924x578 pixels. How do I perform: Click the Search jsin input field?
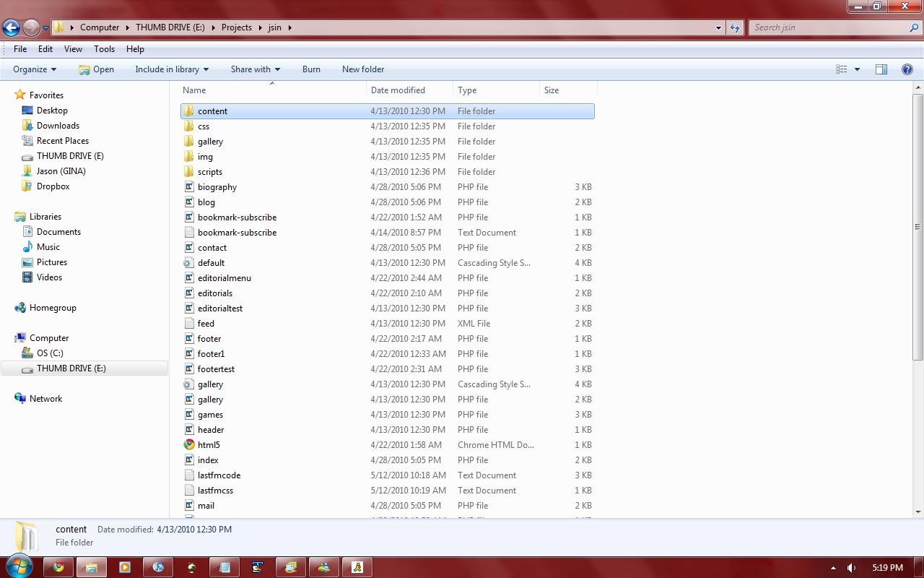coord(830,27)
